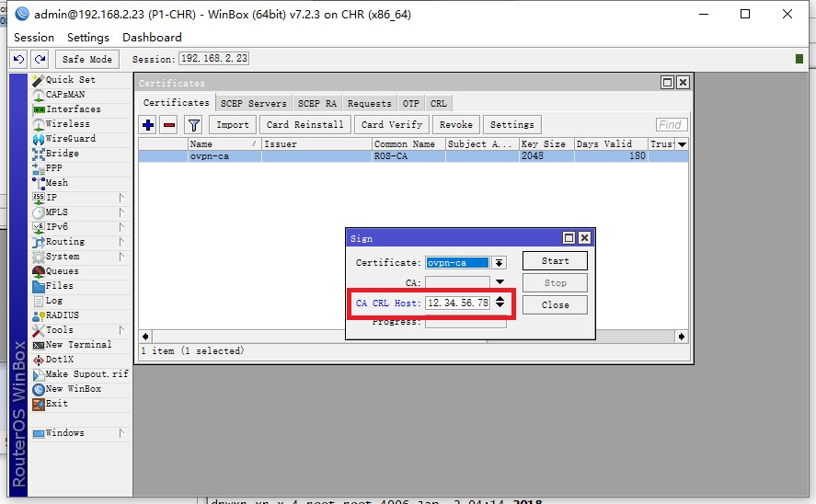Expand the IP submenu

pos(52,198)
